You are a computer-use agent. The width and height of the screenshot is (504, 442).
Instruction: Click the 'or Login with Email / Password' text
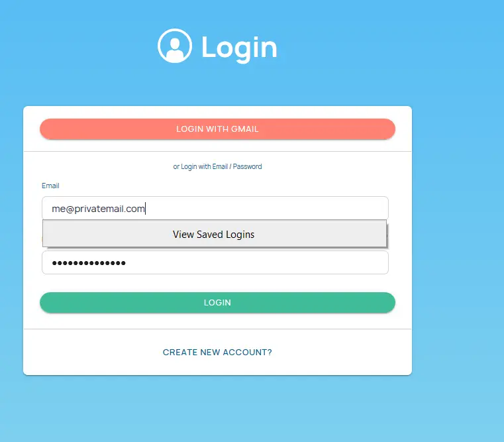pyautogui.click(x=218, y=166)
